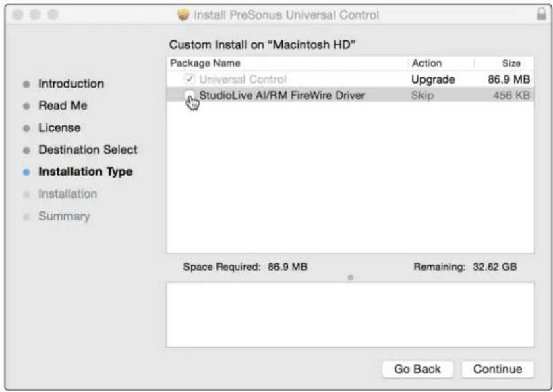Click the lock icon in title bar
The width and height of the screenshot is (553, 392).
541,14
